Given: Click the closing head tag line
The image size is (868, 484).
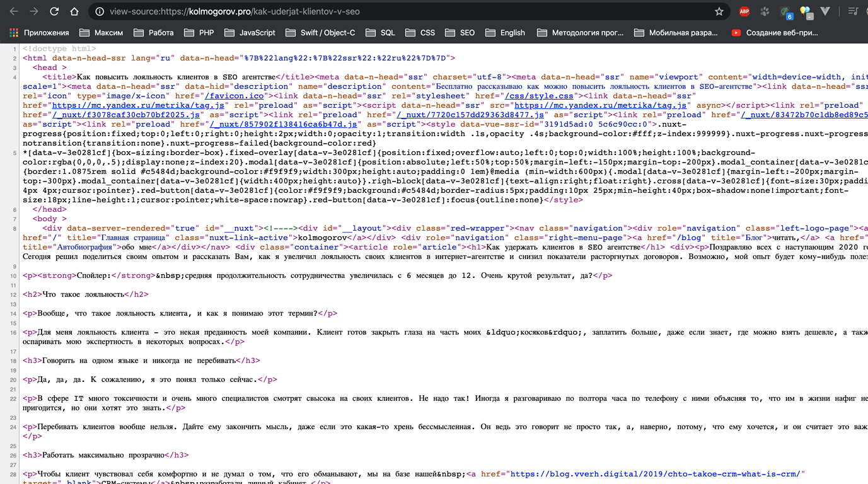Looking at the screenshot, I should (50, 209).
